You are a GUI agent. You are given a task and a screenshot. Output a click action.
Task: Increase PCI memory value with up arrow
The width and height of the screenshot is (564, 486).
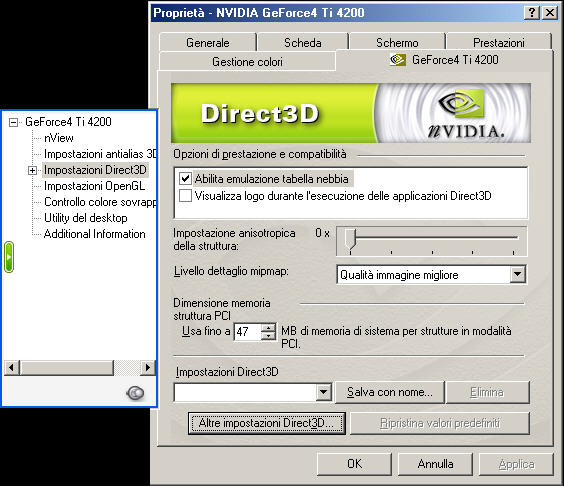click(x=268, y=328)
